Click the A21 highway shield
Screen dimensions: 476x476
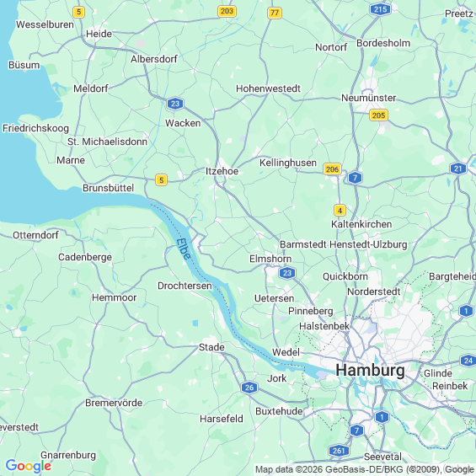pyautogui.click(x=458, y=168)
